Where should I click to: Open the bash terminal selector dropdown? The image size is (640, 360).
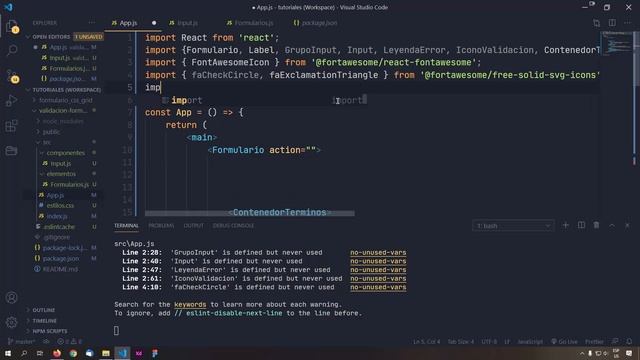tap(513, 226)
